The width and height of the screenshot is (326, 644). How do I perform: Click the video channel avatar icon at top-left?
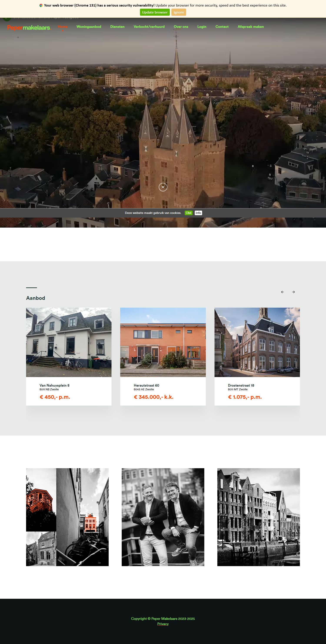pos(7,19)
